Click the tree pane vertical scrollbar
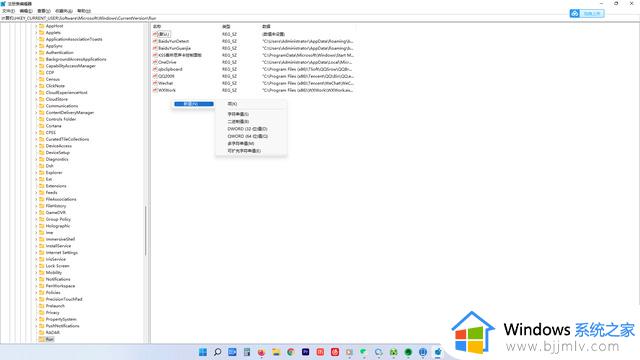Screen dimensions: 640x360 (x=146, y=231)
